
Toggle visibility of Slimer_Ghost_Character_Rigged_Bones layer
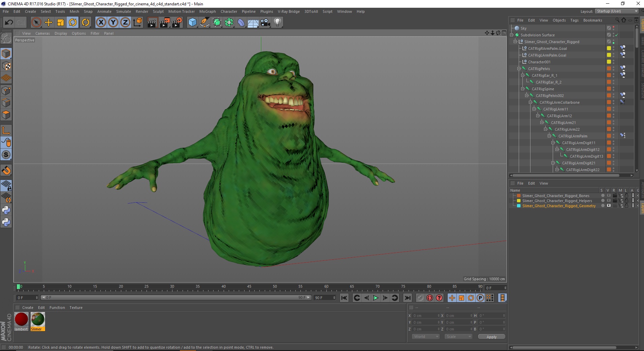click(609, 196)
